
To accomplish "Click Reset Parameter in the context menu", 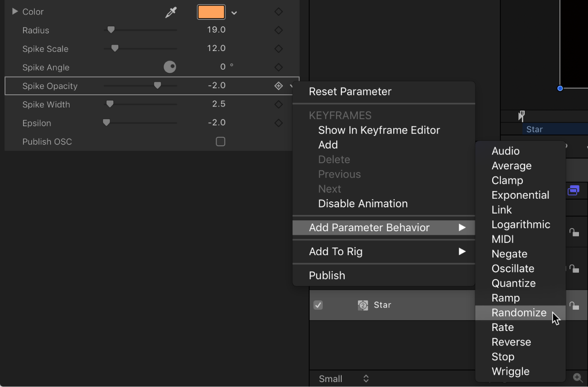I will [349, 91].
